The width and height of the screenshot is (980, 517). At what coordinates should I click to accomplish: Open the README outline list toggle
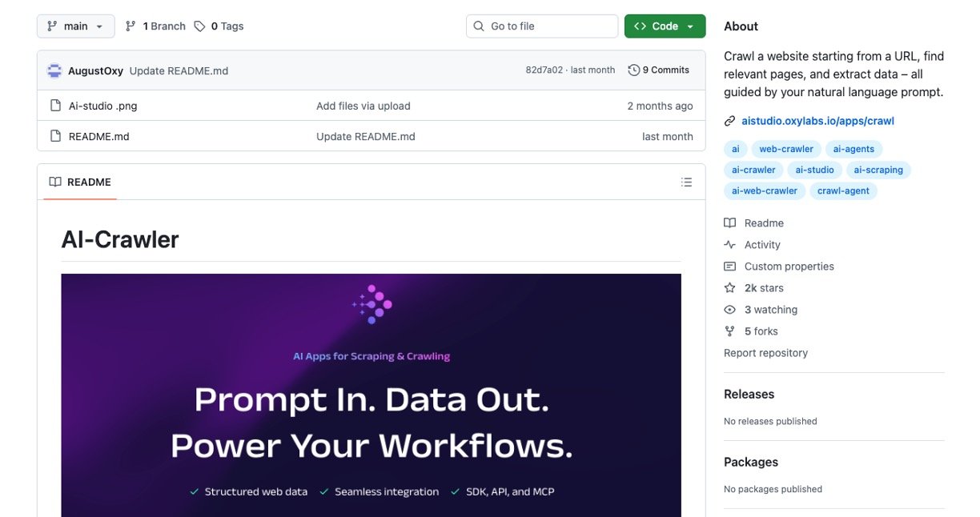tap(686, 182)
